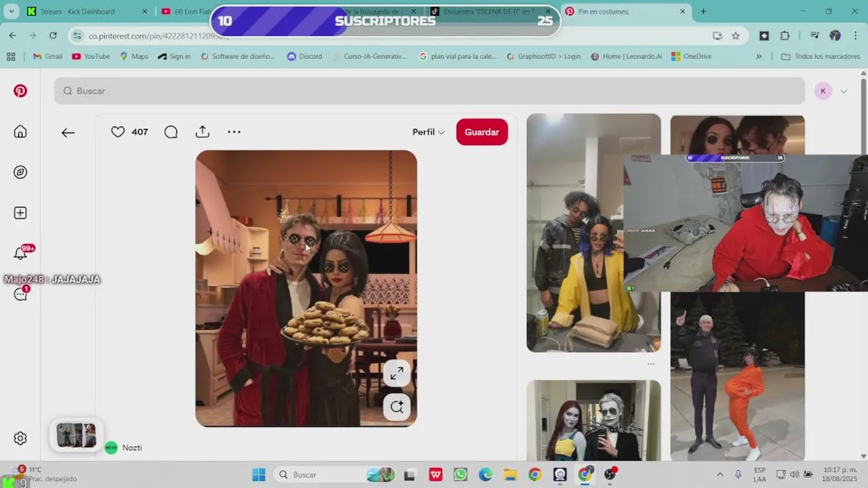Go to Home feed in sidebar
The width and height of the screenshot is (868, 488).
(x=20, y=131)
